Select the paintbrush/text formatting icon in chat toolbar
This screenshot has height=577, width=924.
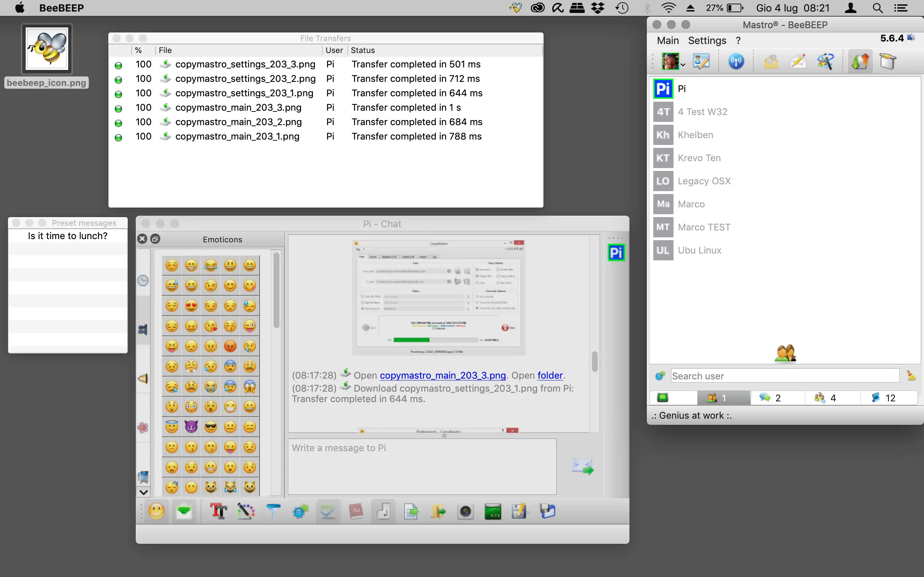coord(246,512)
